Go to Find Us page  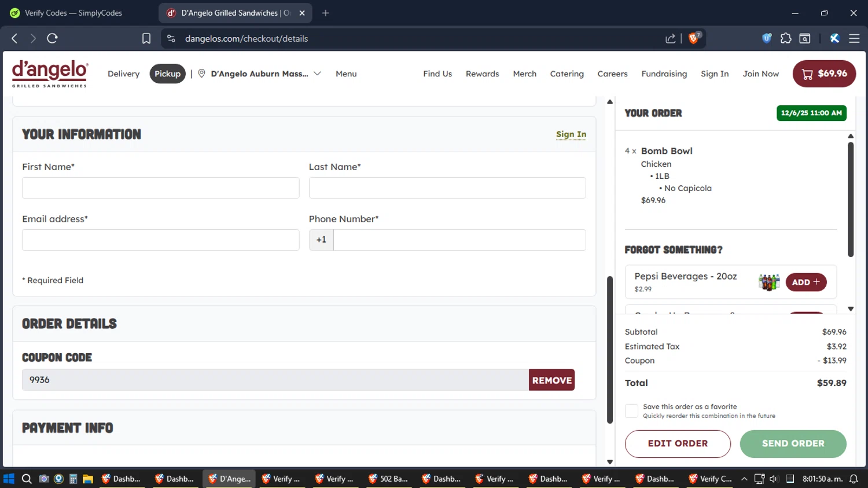(x=437, y=74)
